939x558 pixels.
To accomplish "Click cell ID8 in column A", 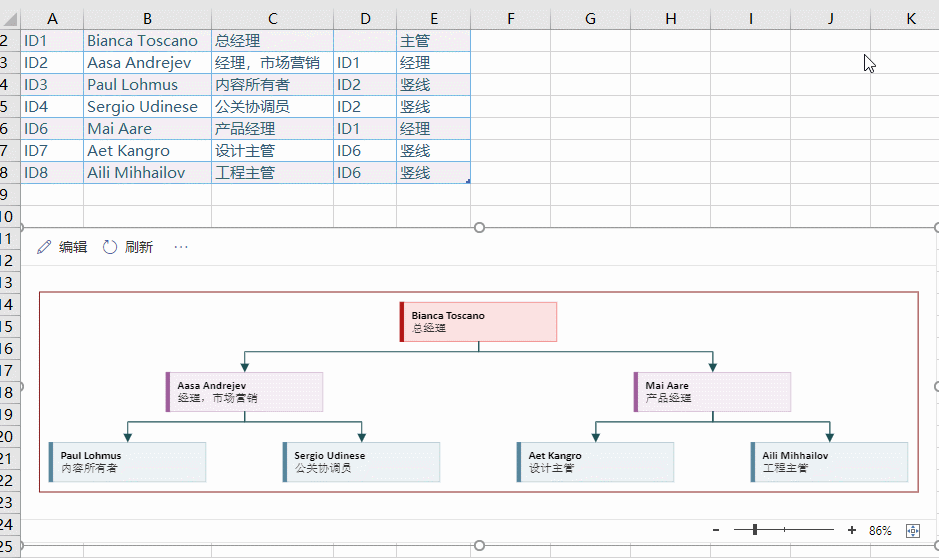I will tap(52, 172).
